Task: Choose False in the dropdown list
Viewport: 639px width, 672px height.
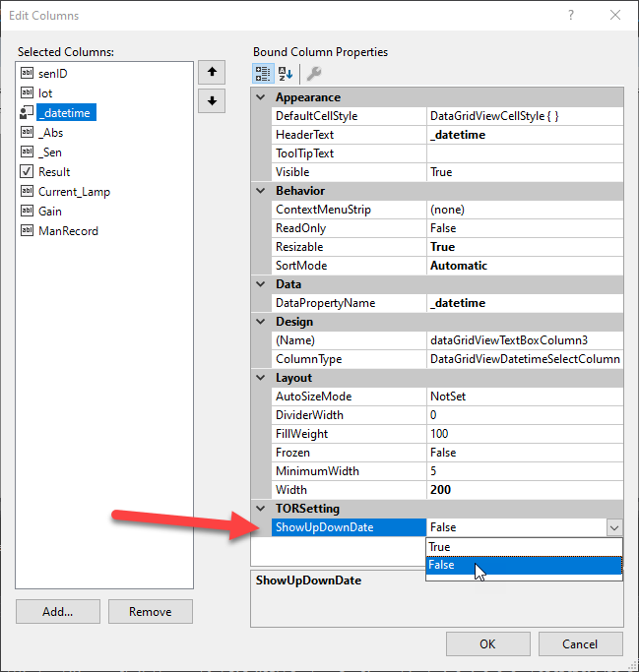Action: (524, 566)
